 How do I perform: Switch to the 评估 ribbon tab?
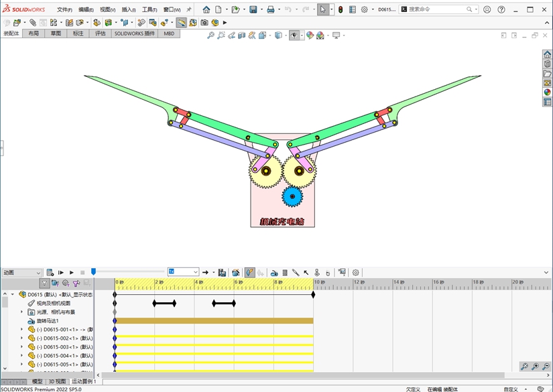100,34
